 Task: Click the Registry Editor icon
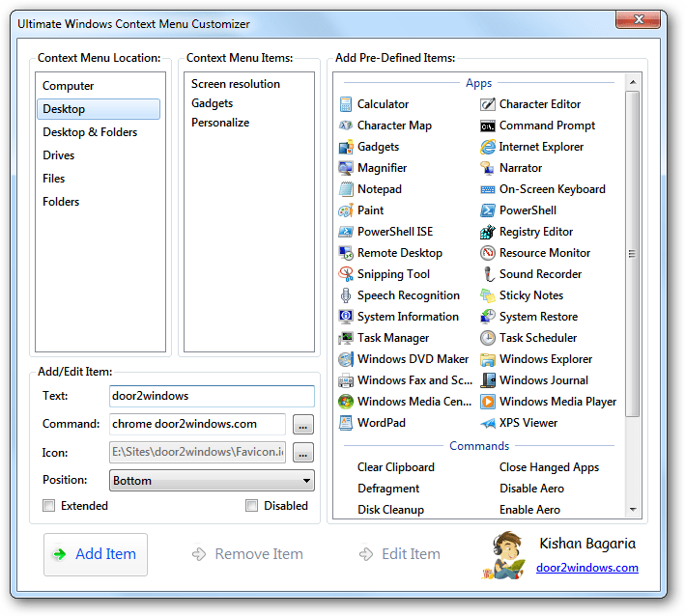pyautogui.click(x=488, y=232)
